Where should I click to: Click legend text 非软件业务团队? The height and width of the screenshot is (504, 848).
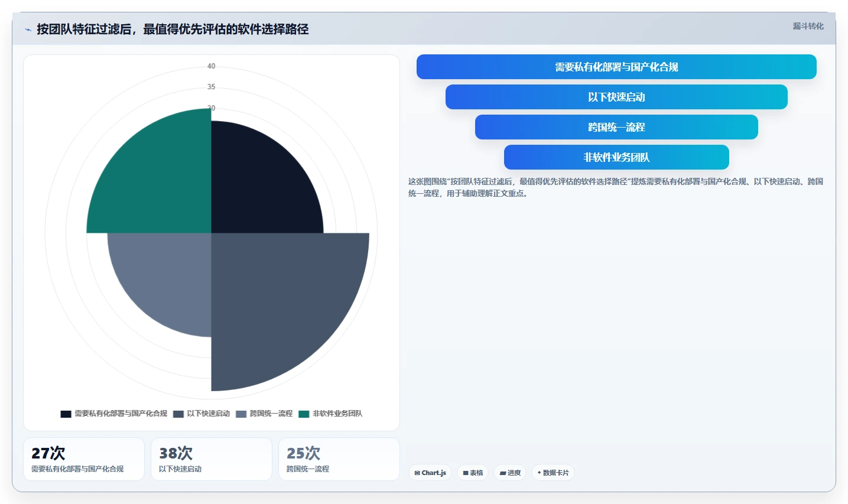coord(337,414)
